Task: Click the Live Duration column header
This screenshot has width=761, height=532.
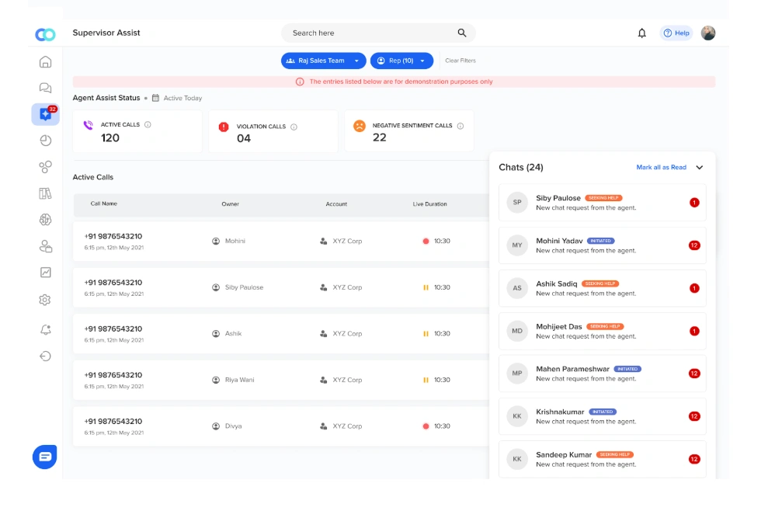Action: (x=430, y=203)
